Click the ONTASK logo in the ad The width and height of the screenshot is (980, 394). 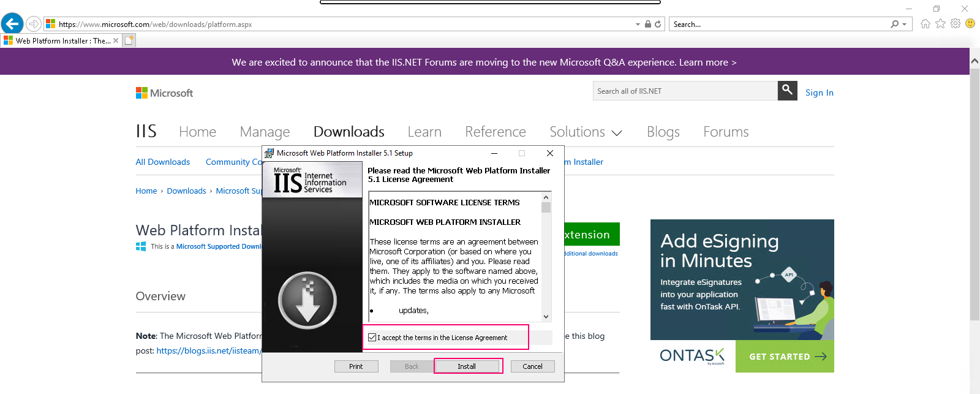(x=692, y=356)
